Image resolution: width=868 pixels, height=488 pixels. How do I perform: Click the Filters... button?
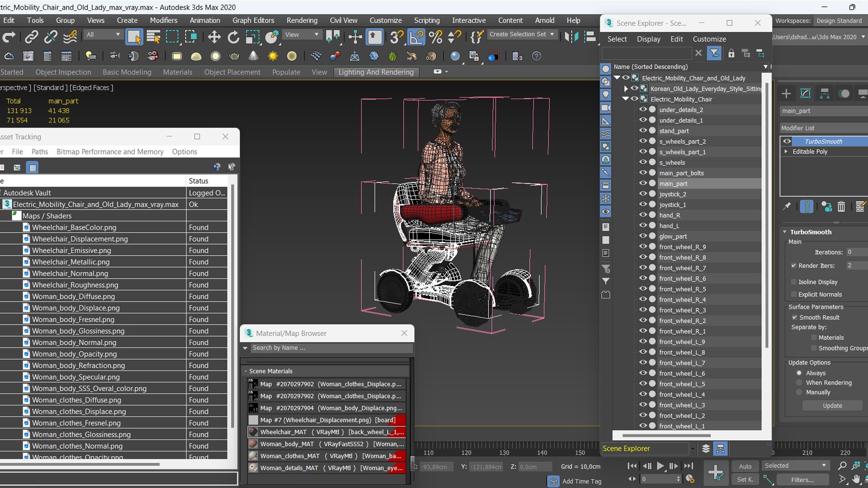802,480
